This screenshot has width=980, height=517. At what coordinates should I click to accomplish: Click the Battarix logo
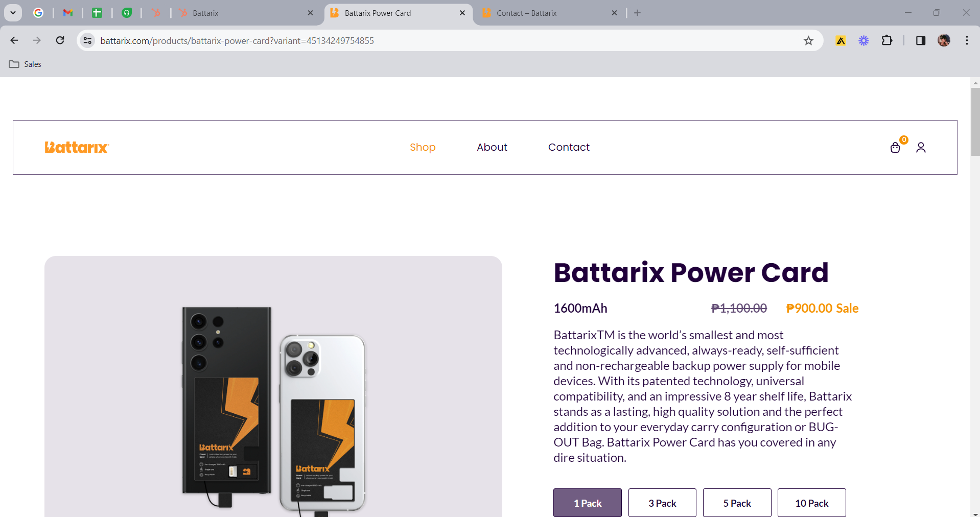point(77,147)
